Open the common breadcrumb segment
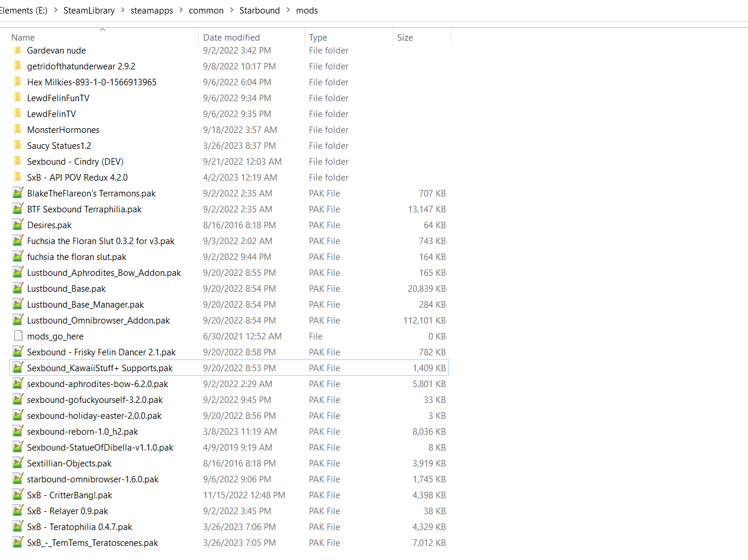 (207, 10)
